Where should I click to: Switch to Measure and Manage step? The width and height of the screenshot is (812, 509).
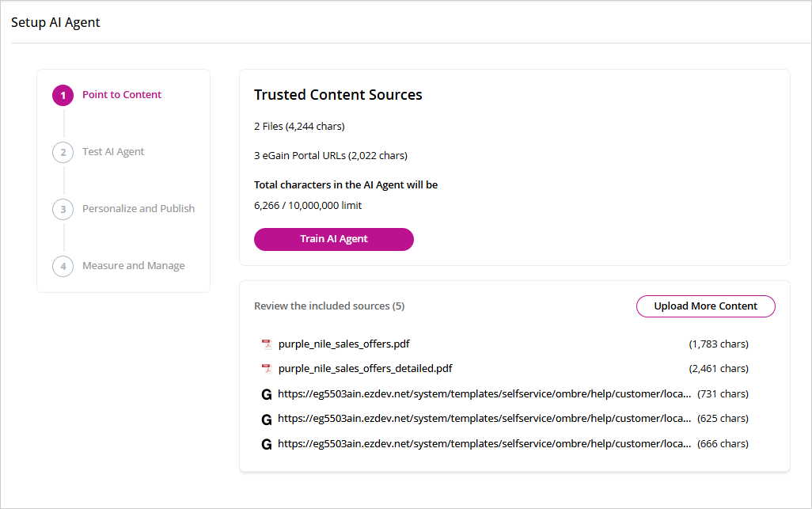click(x=134, y=266)
